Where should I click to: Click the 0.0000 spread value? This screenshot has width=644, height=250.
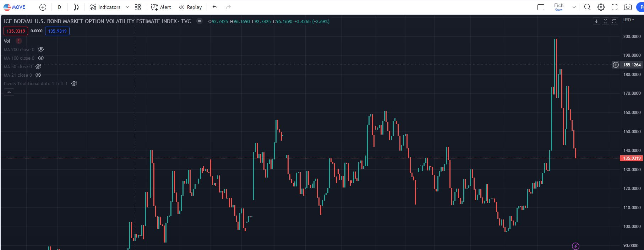[37, 31]
